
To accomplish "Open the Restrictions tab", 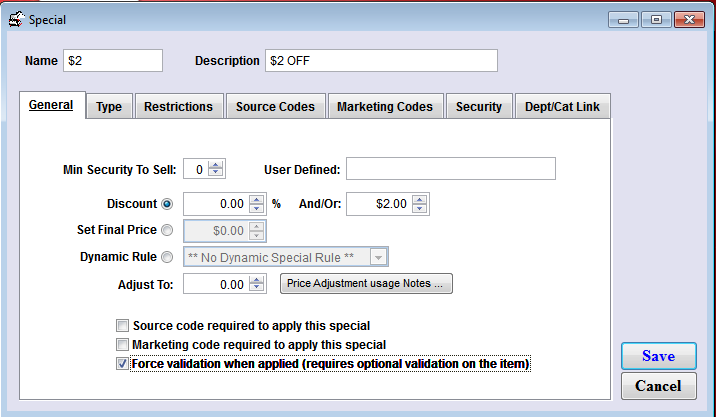I will [x=179, y=106].
